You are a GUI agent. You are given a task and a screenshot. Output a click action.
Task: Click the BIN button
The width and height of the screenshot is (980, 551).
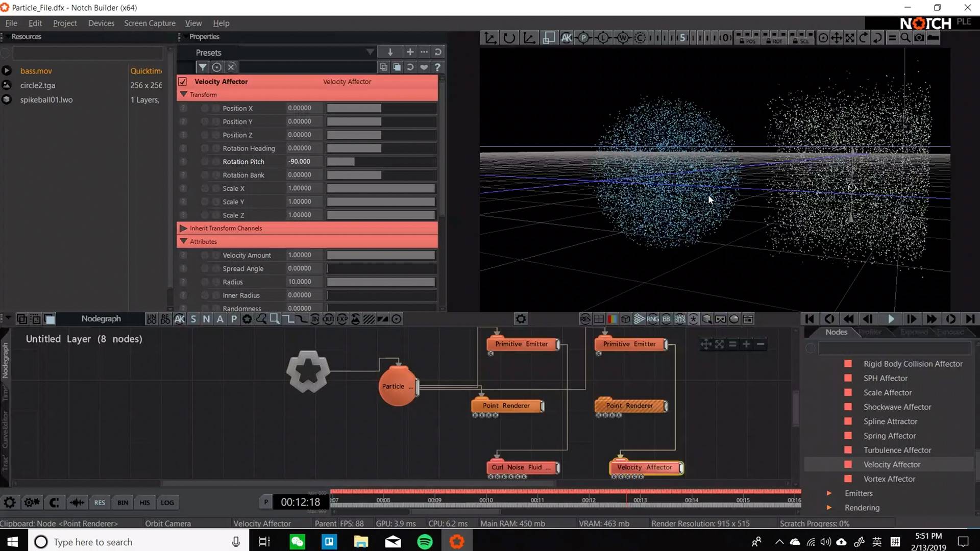coord(123,503)
